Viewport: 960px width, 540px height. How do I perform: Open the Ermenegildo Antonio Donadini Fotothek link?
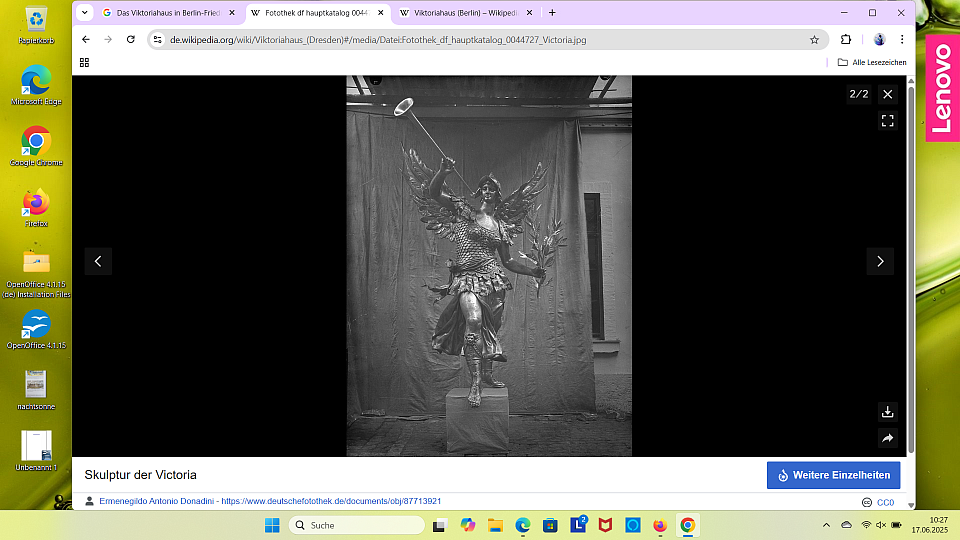click(x=270, y=501)
